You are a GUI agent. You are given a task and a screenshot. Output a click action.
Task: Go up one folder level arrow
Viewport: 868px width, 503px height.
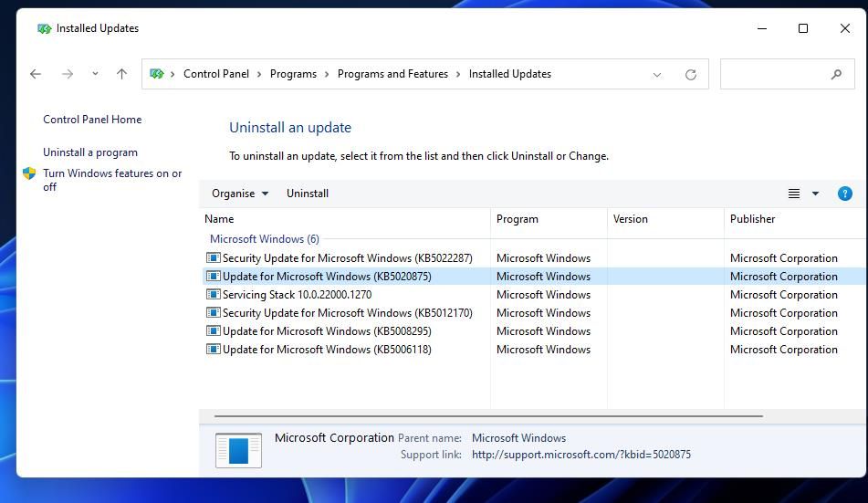click(121, 74)
